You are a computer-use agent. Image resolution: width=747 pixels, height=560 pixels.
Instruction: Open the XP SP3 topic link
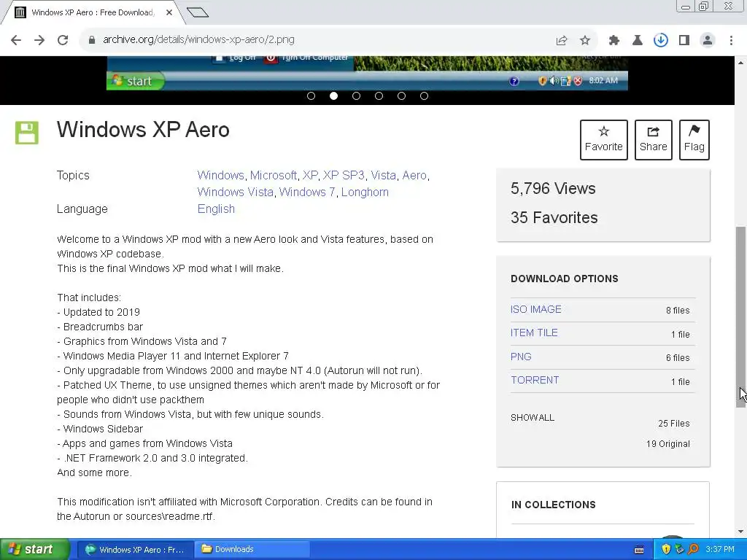click(x=344, y=175)
